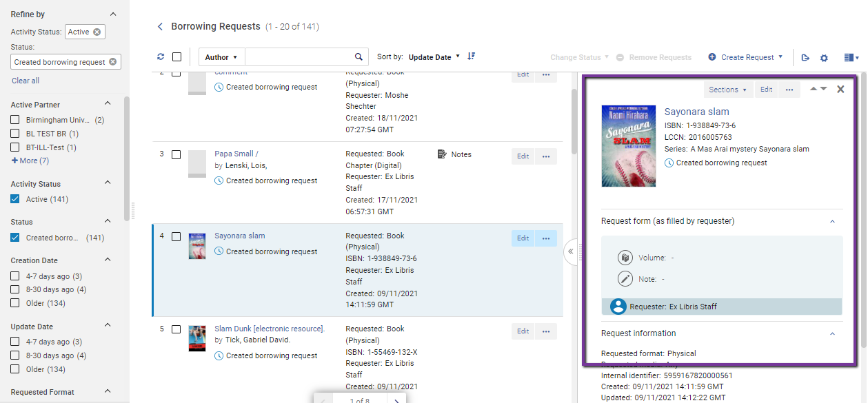Uncheck the Active activity status filter
The width and height of the screenshot is (868, 403).
(x=15, y=199)
